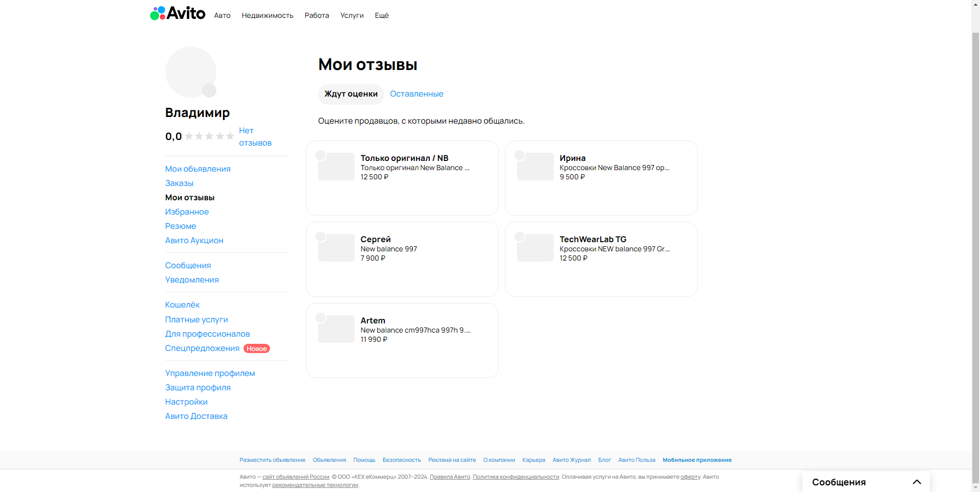
Task: Click Владимир's profile avatar
Action: click(191, 72)
